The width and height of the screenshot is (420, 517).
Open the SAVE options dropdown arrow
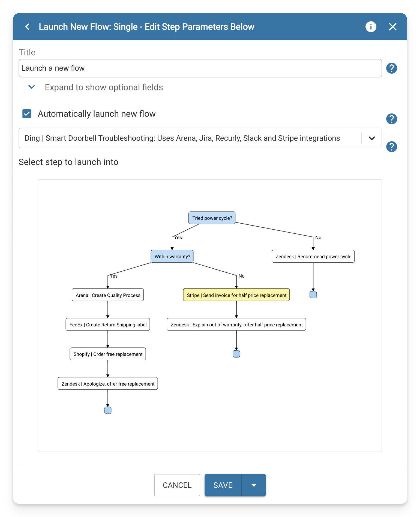click(x=254, y=485)
